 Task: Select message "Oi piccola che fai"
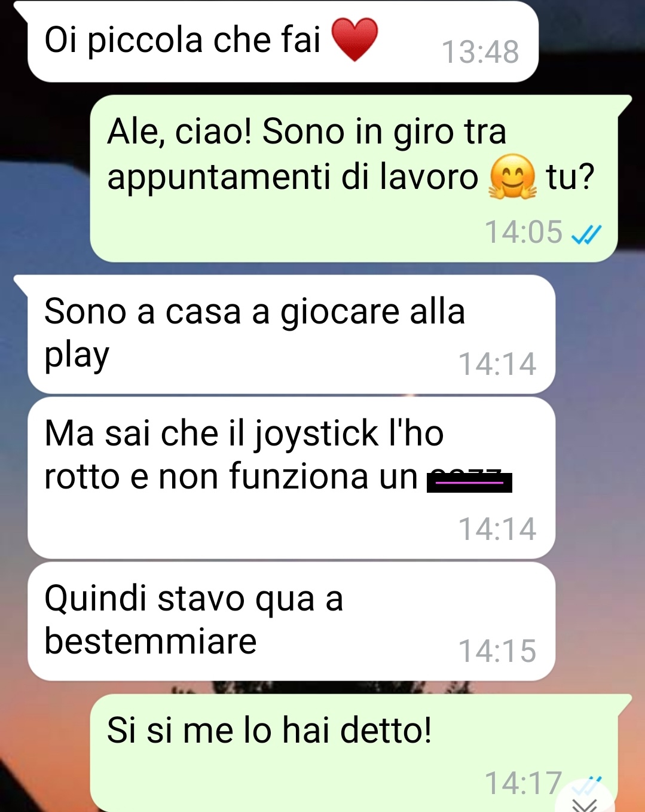pyautogui.click(x=283, y=41)
